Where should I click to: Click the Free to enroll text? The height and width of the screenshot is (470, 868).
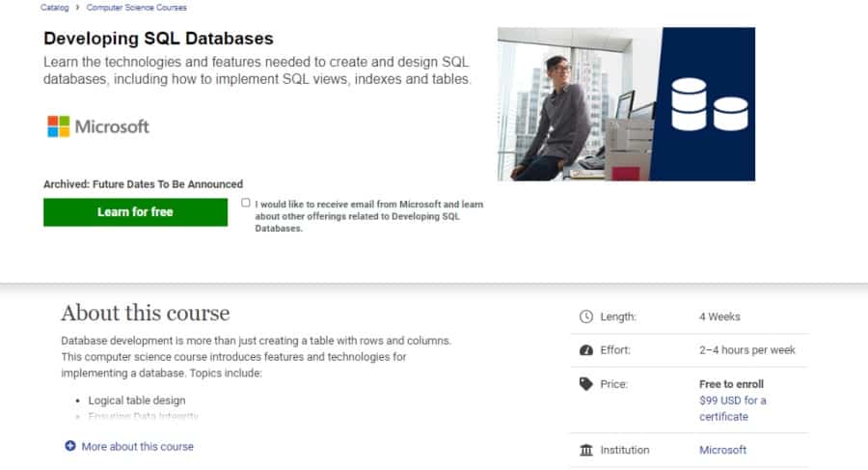(731, 384)
